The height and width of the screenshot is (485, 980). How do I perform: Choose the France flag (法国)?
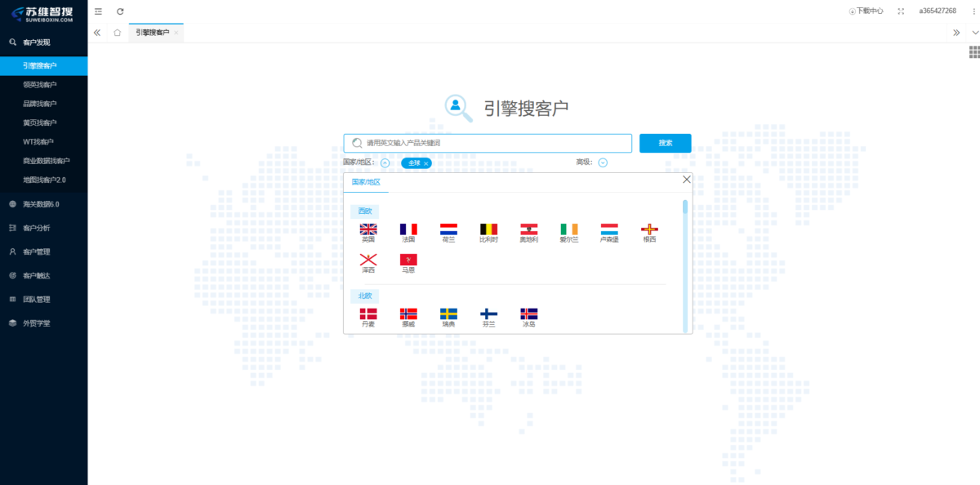coord(408,229)
